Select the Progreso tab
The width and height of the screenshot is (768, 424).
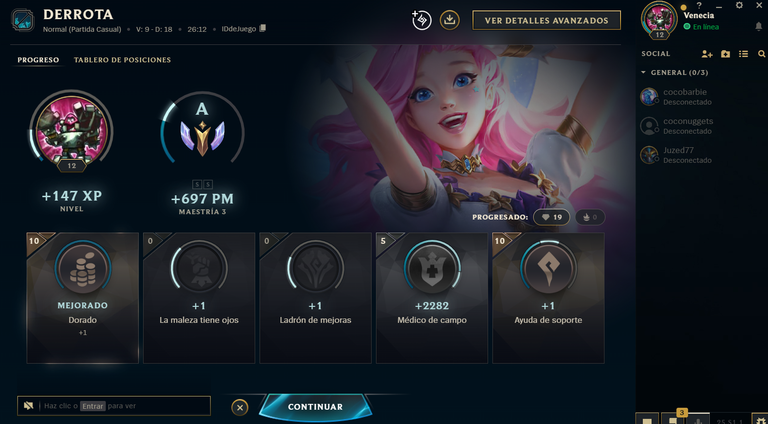(x=38, y=60)
